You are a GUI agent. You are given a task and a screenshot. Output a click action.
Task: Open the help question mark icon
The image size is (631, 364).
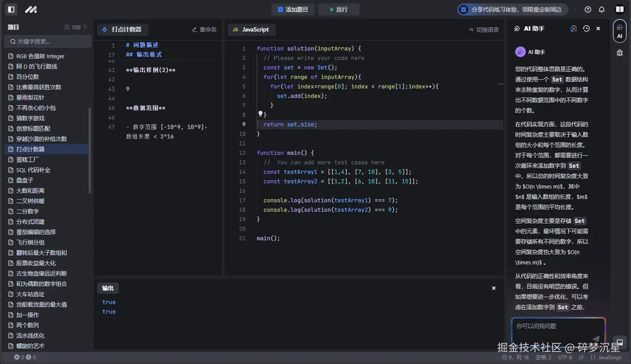(x=587, y=9)
